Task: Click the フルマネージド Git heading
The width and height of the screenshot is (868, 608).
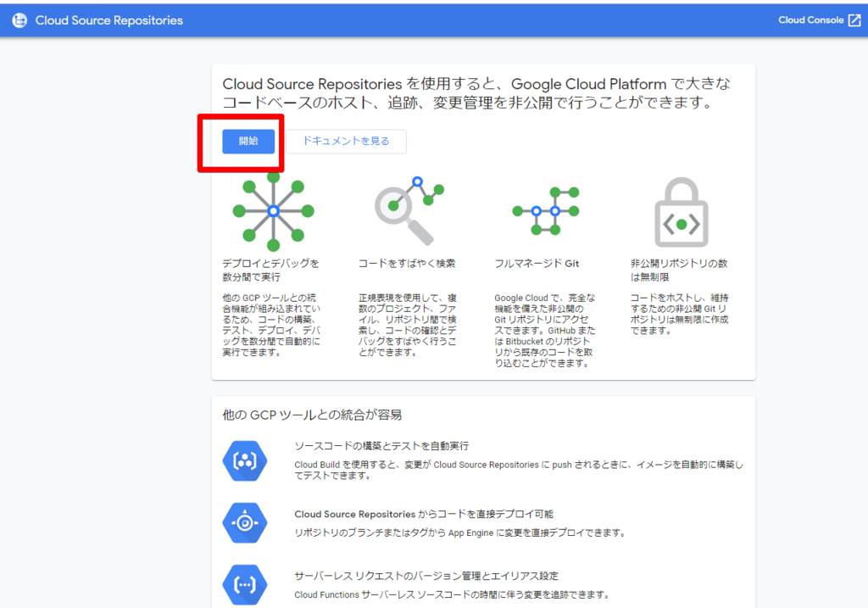Action: pyautogui.click(x=537, y=263)
